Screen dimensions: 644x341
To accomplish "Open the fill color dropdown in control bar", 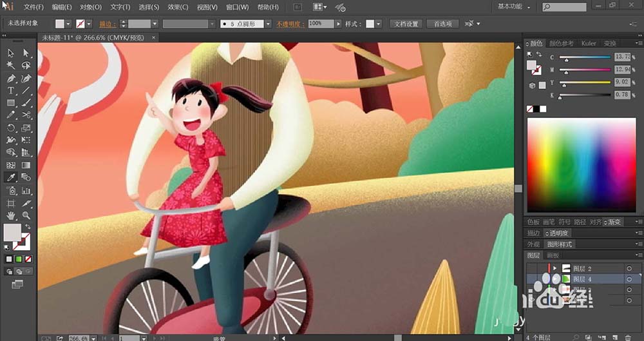I will point(68,24).
